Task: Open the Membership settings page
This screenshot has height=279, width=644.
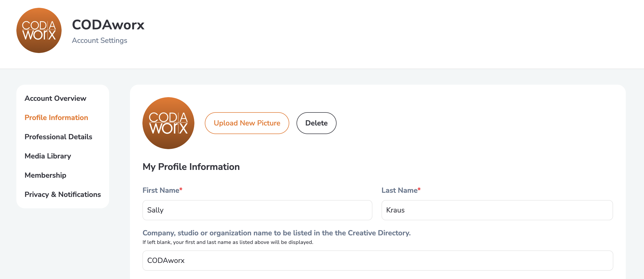Action: click(x=45, y=175)
